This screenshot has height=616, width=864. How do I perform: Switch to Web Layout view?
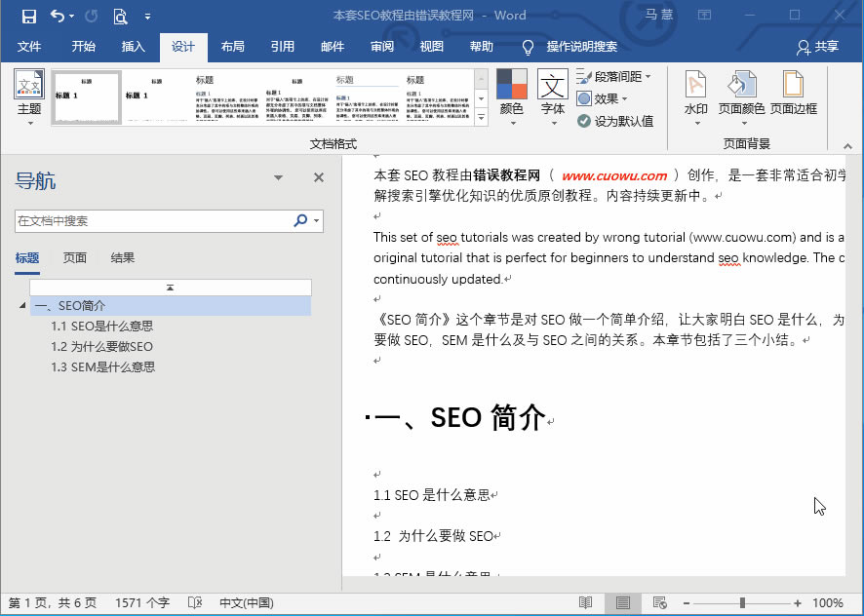(x=659, y=602)
